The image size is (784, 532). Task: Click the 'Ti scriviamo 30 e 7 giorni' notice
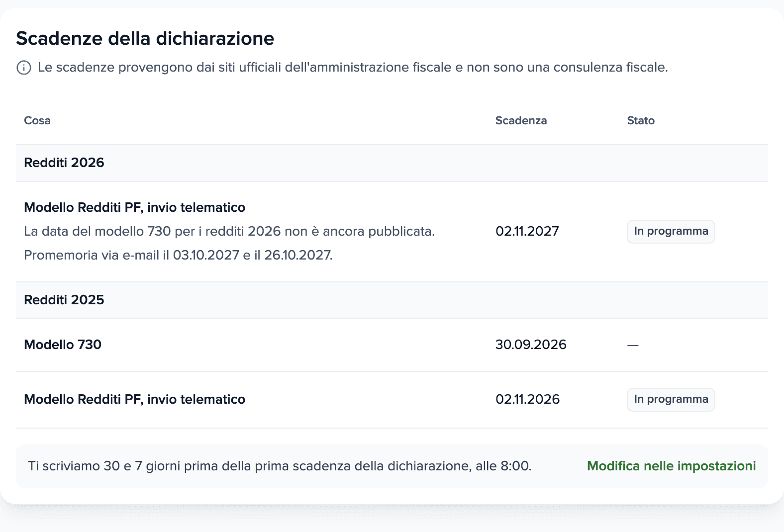point(280,466)
